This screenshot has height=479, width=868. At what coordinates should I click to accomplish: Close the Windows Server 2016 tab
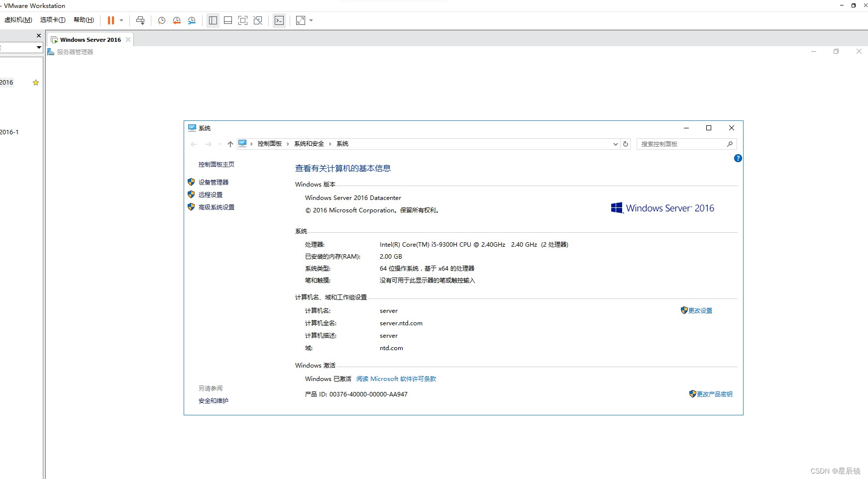point(128,39)
